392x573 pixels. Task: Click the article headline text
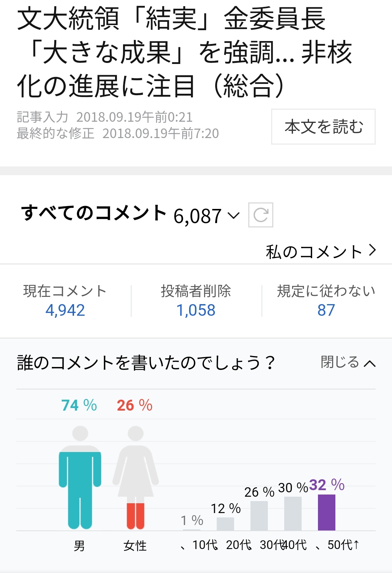pyautogui.click(x=185, y=53)
